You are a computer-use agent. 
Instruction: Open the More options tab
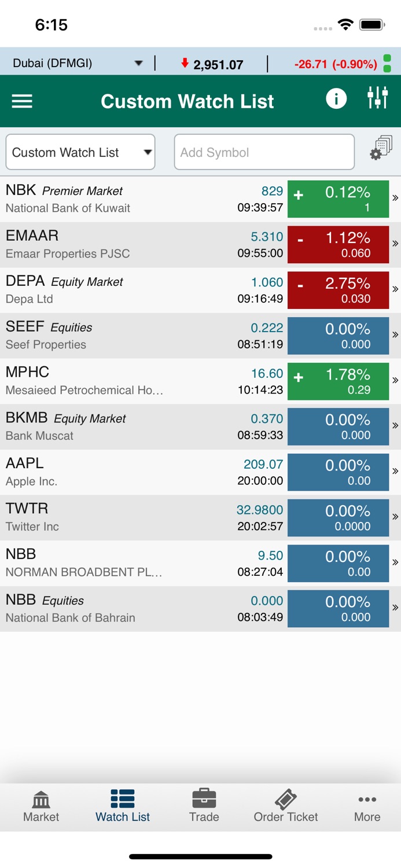[x=367, y=807]
